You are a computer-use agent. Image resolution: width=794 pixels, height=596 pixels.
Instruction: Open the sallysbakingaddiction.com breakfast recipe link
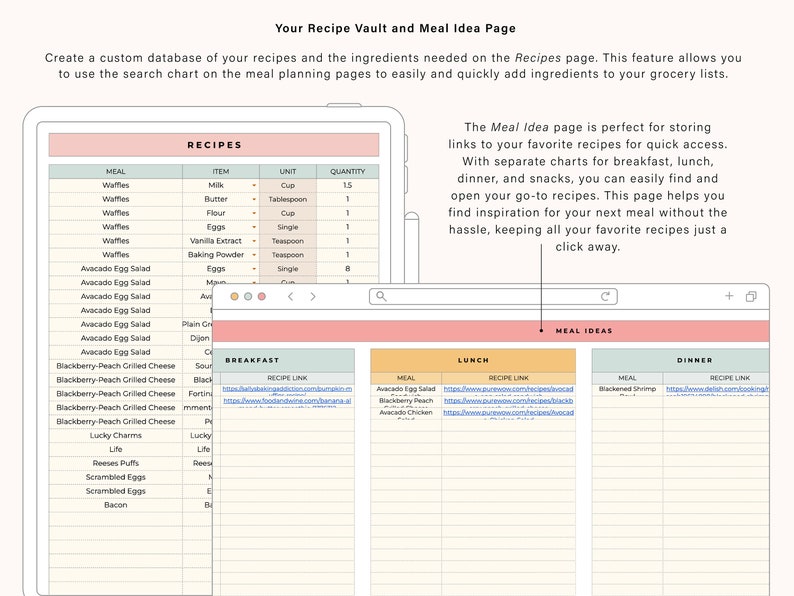point(287,389)
